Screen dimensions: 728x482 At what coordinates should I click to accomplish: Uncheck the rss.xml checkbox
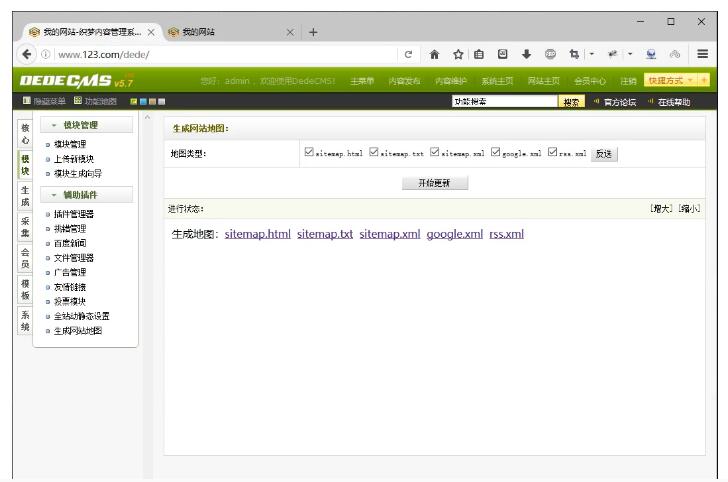pyautogui.click(x=552, y=153)
